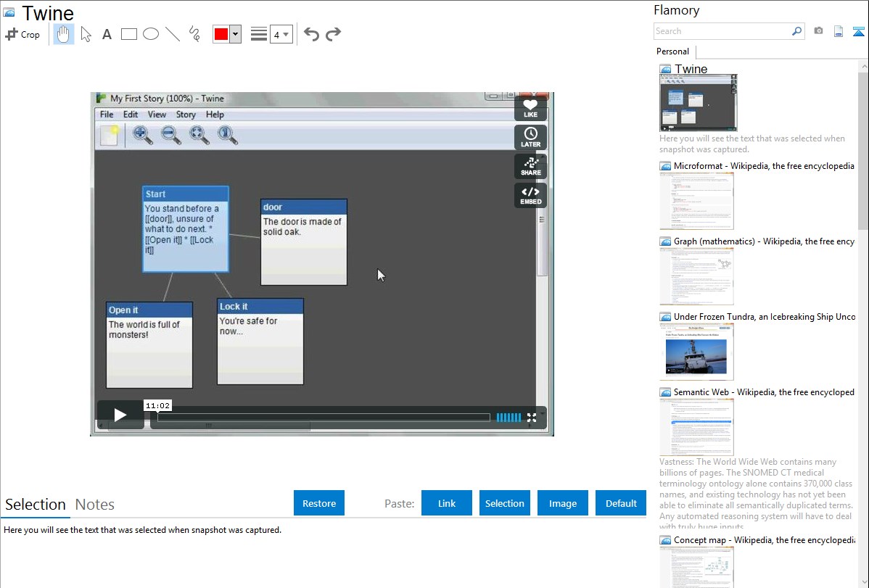Screen dimensions: 869x588
Task: Click the new passage icon in Twine
Action: (x=110, y=136)
